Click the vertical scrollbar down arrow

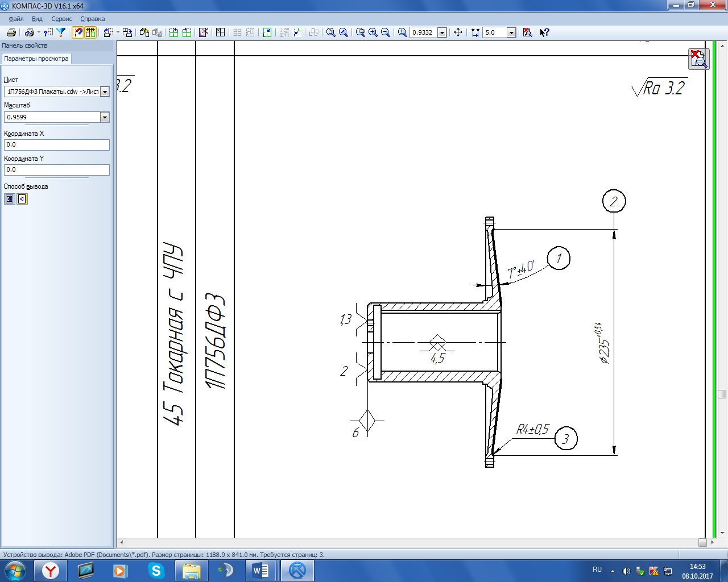722,533
